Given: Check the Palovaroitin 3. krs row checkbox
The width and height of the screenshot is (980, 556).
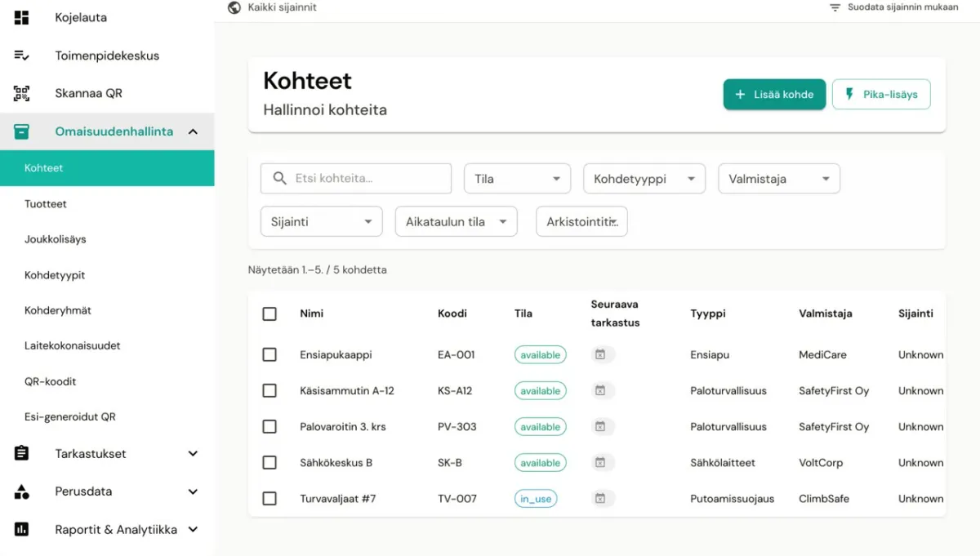Looking at the screenshot, I should point(269,427).
